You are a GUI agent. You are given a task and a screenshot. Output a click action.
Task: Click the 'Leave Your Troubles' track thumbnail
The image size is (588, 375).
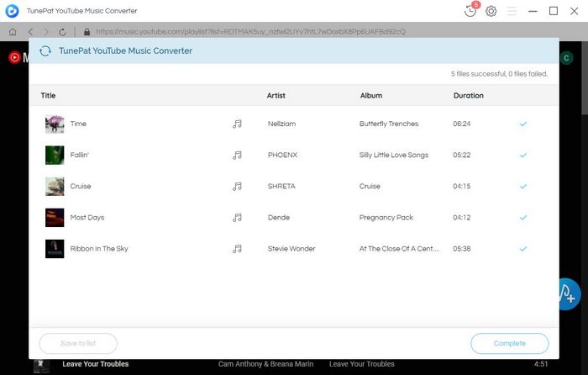pyautogui.click(x=41, y=367)
